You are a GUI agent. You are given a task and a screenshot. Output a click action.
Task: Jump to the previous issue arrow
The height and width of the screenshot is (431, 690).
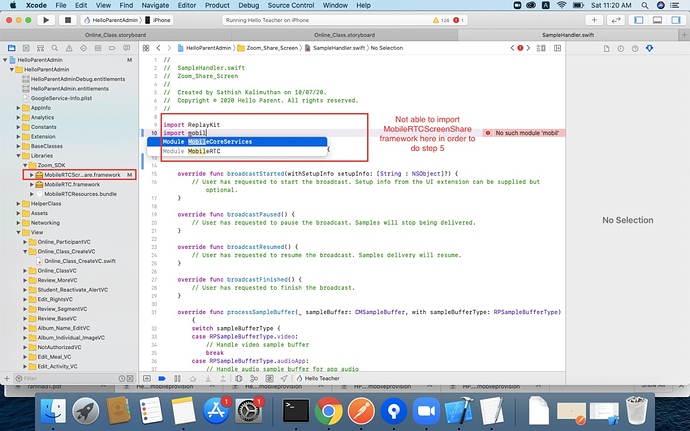[x=512, y=48]
